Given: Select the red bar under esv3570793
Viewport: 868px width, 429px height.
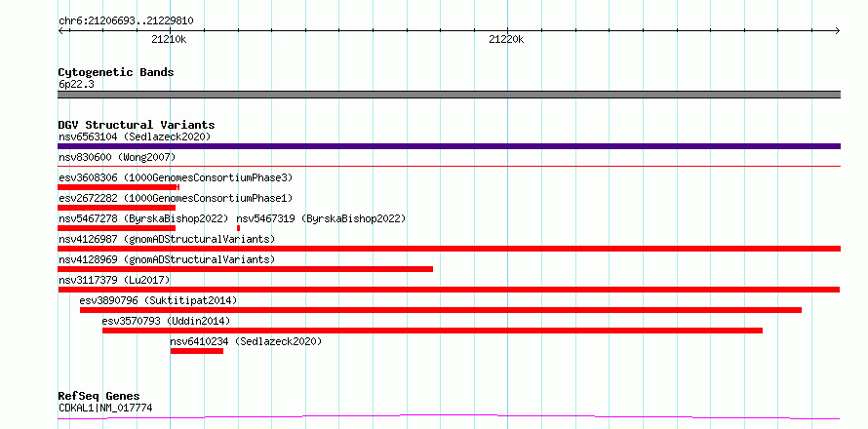Looking at the screenshot, I should coord(432,331).
